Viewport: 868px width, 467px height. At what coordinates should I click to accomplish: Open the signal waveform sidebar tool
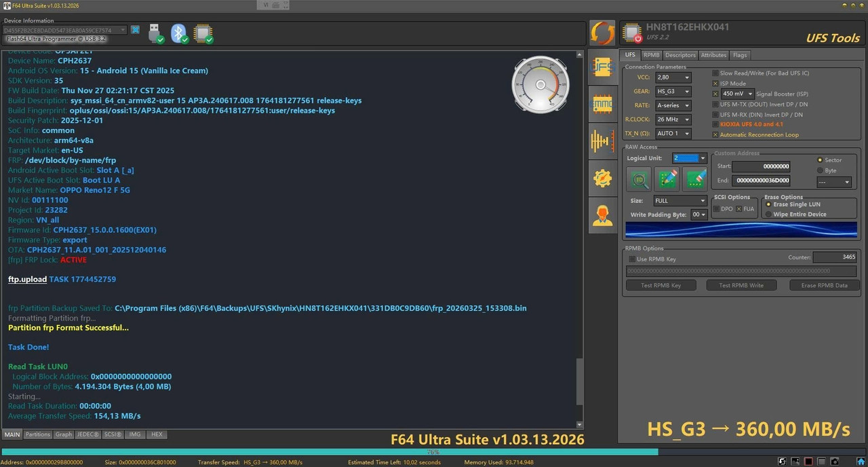pyautogui.click(x=602, y=141)
